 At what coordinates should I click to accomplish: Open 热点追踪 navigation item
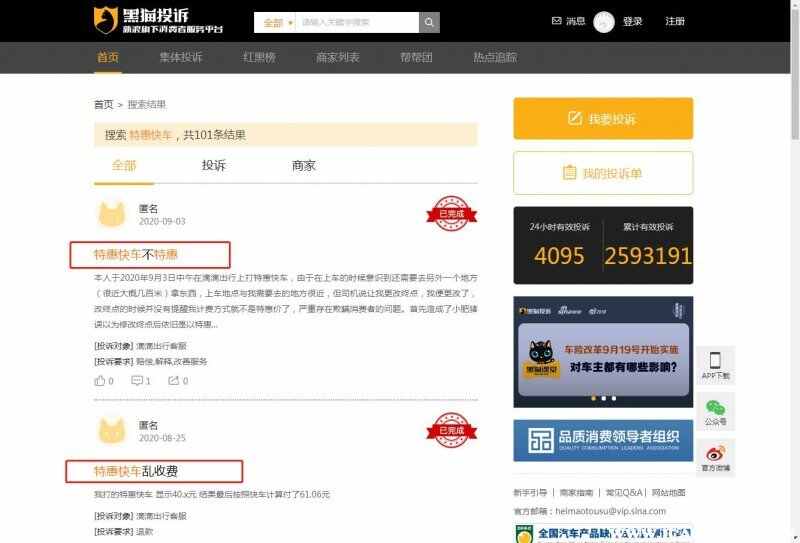495,57
